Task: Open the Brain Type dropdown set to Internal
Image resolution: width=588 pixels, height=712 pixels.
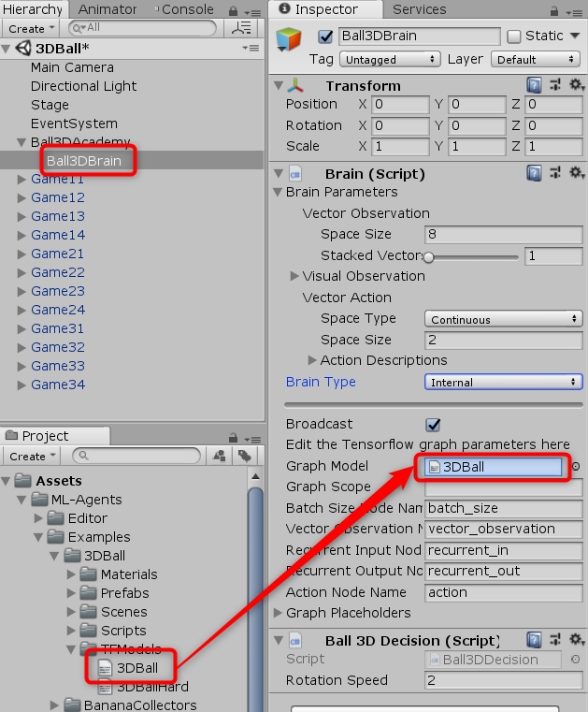Action: tap(504, 383)
